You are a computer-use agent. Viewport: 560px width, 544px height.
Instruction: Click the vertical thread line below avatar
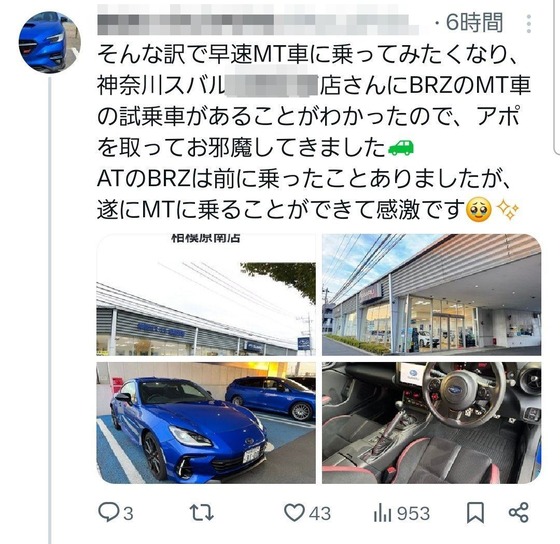(x=50, y=309)
